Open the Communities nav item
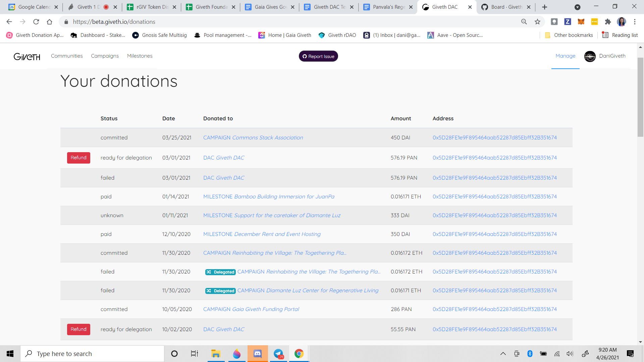Viewport: 644px width, 362px height. tap(67, 56)
